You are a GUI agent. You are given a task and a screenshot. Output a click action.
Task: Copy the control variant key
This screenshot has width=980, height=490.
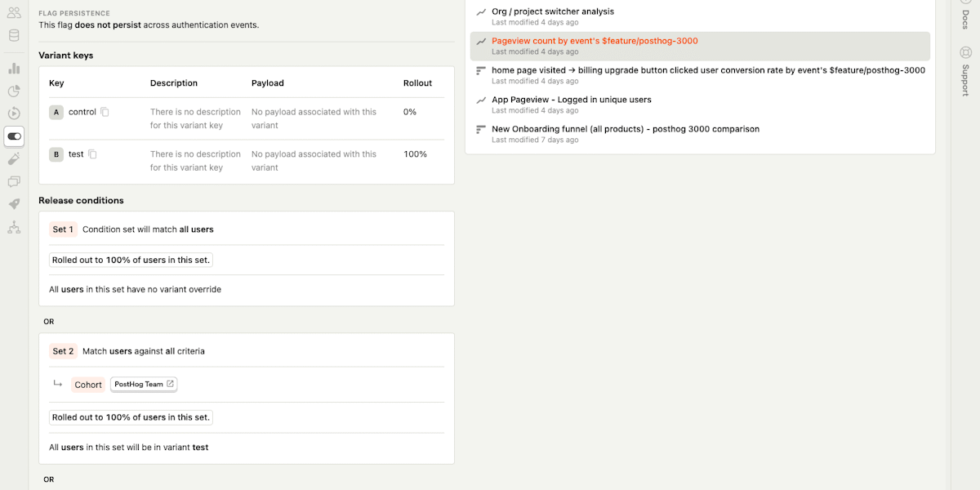coord(105,112)
